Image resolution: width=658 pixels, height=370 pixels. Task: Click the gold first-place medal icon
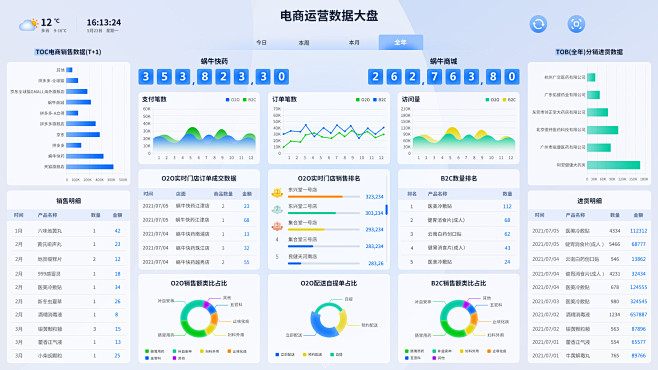(277, 193)
